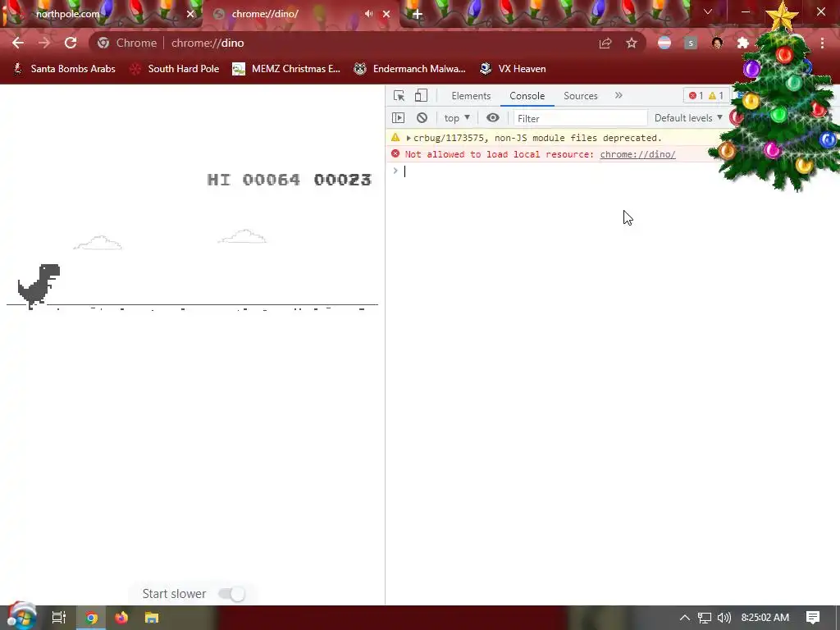840x630 pixels.
Task: Clear the console with the ban icon
Action: click(422, 118)
